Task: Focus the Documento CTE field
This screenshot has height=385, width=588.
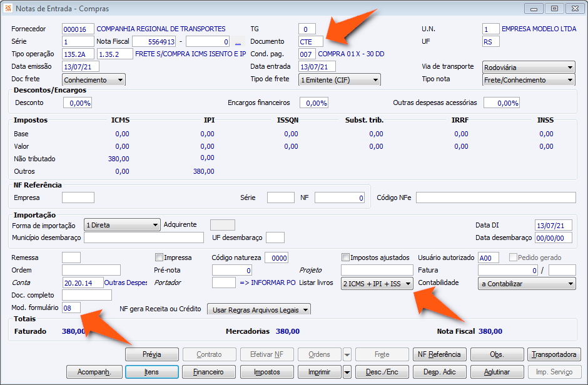Action: (x=311, y=42)
